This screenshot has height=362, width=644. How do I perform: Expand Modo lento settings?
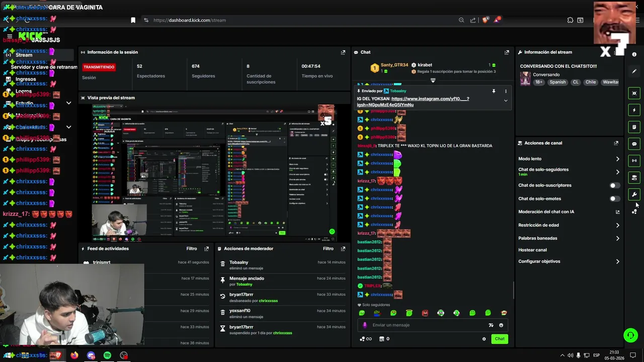pyautogui.click(x=618, y=159)
